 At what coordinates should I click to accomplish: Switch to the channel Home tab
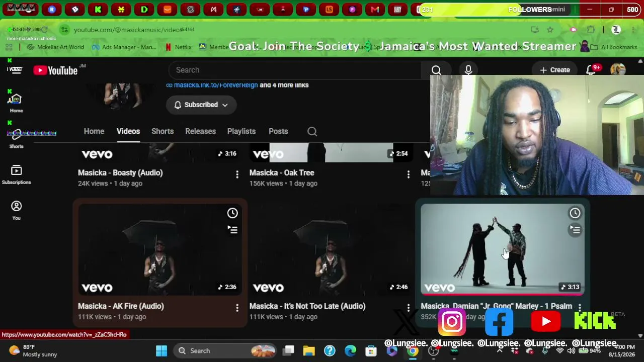pos(94,131)
